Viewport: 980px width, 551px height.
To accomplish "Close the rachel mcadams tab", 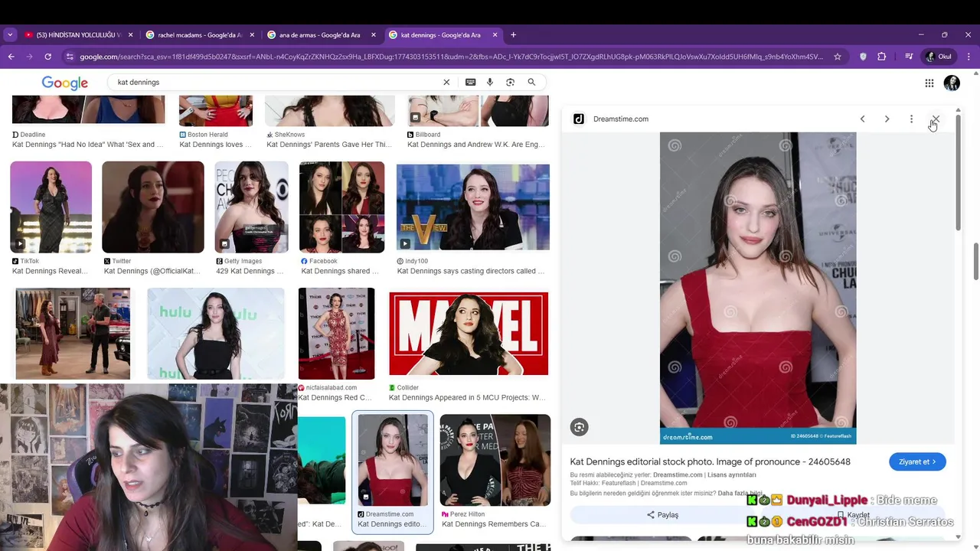I will (252, 34).
